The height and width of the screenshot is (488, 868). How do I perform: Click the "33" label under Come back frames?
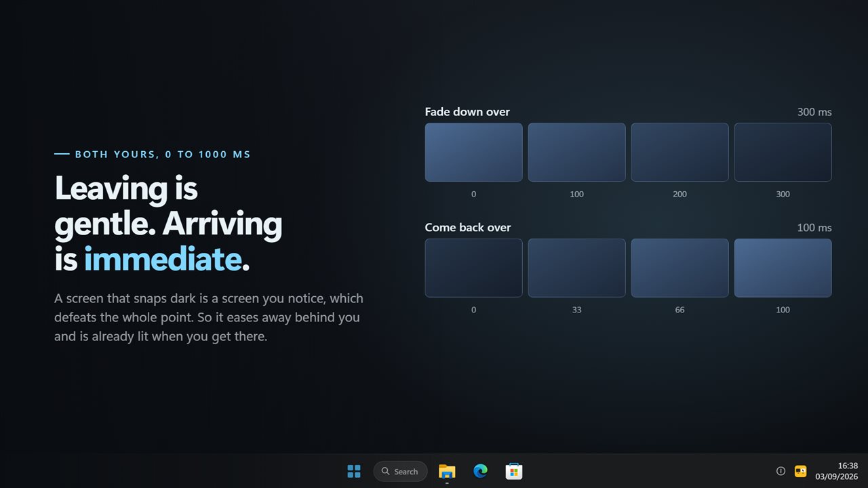coord(577,310)
